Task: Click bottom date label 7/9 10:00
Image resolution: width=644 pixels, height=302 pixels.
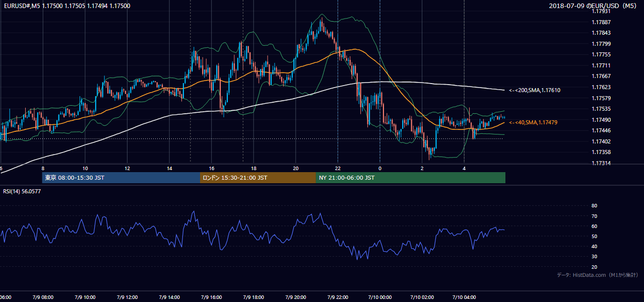Action: (x=85, y=297)
